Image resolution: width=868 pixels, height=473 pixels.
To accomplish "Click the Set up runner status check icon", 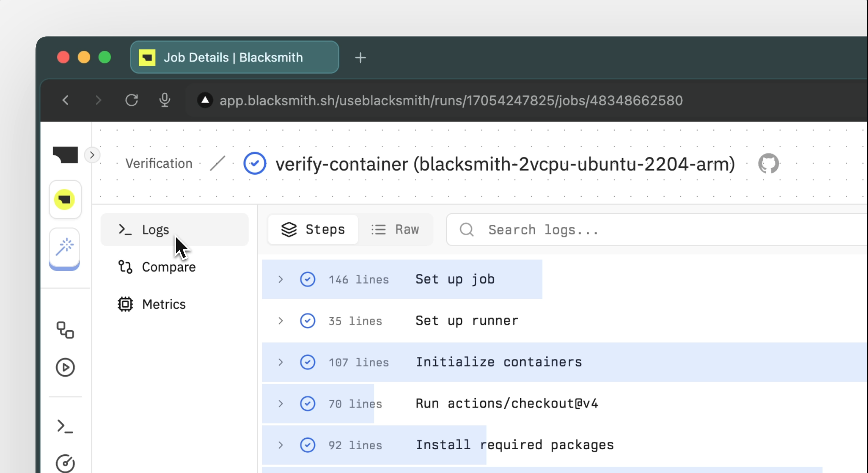I will (x=307, y=321).
